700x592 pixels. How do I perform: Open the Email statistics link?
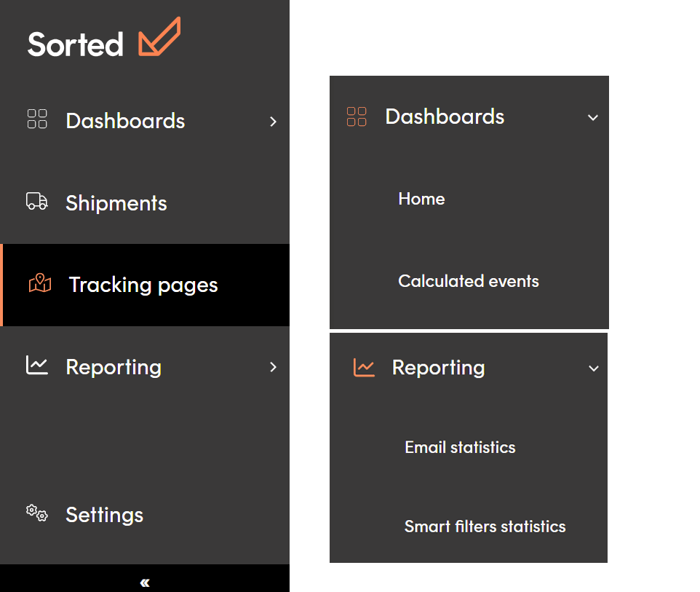click(x=460, y=447)
